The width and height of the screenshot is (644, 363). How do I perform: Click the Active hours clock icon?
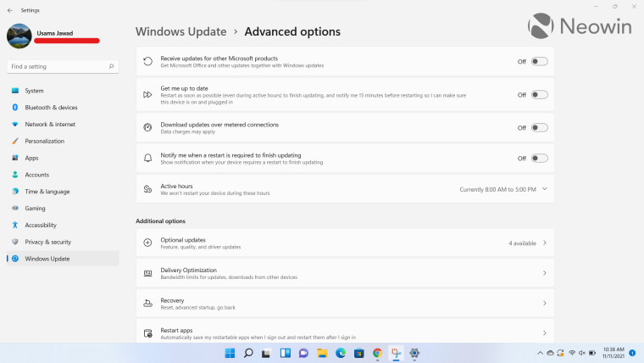tap(147, 189)
